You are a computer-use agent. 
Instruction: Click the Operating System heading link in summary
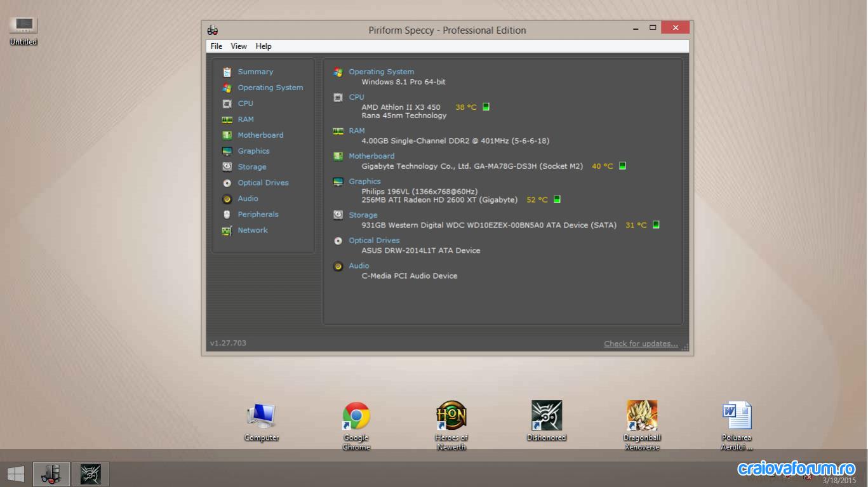381,72
